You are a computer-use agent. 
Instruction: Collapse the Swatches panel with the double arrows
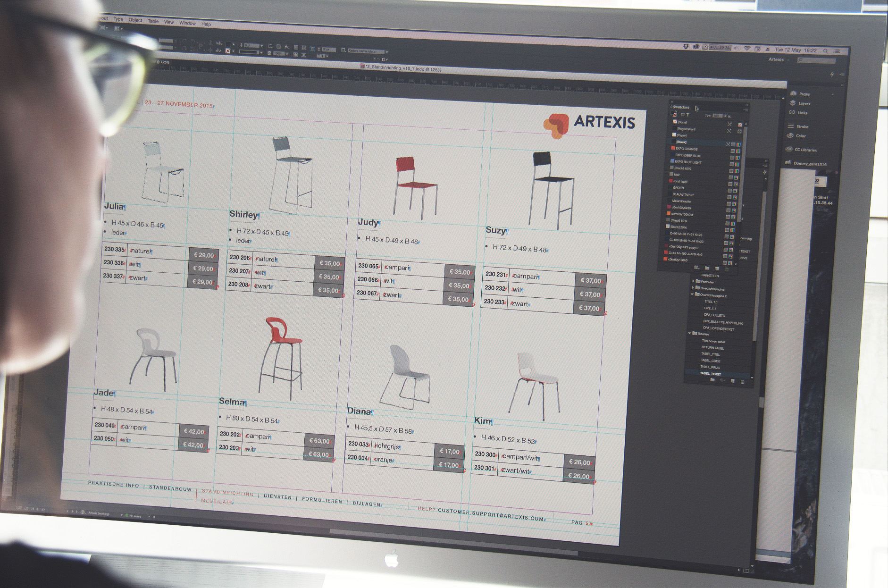click(x=746, y=105)
